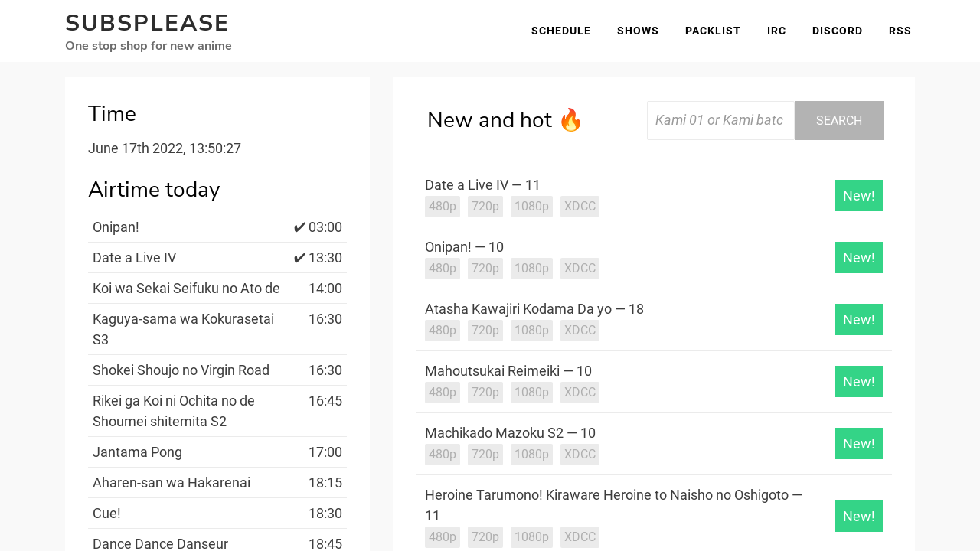Select 1080p for Atasha Kawajiri Kodama
This screenshot has width=980, height=551.
point(531,331)
